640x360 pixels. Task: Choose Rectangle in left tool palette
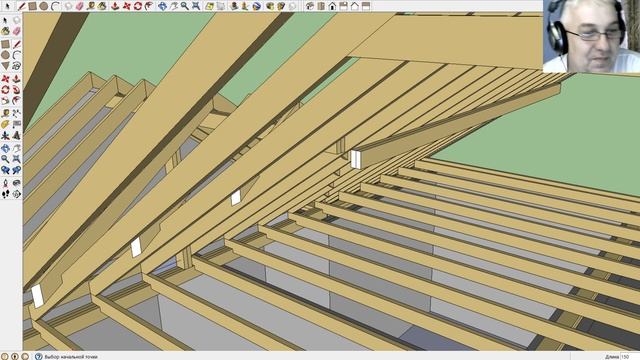(x=5, y=44)
